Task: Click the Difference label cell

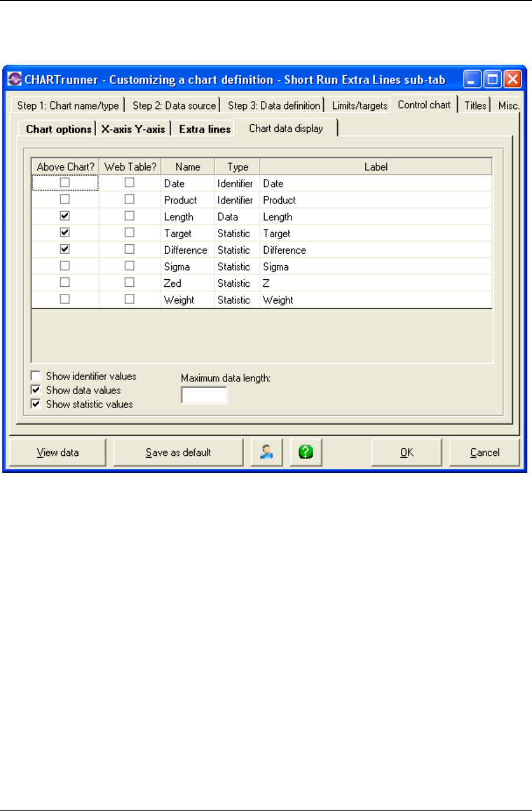Action: click(376, 250)
